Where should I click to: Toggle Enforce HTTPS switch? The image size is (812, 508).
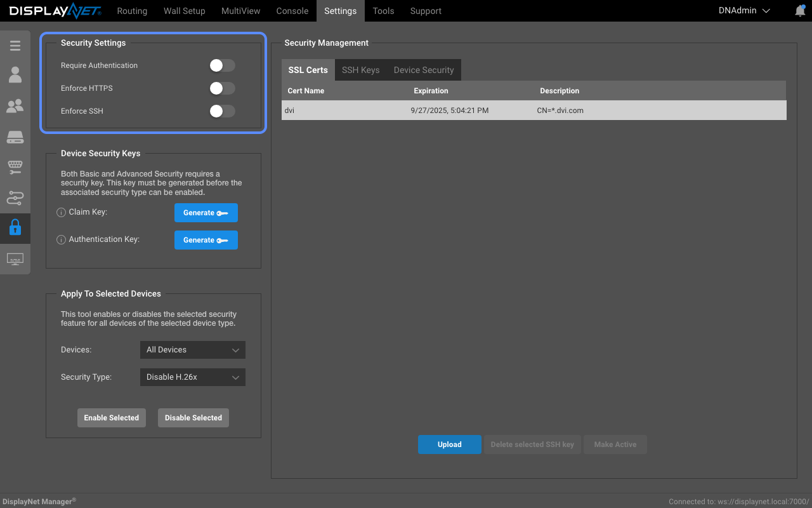pyautogui.click(x=223, y=88)
